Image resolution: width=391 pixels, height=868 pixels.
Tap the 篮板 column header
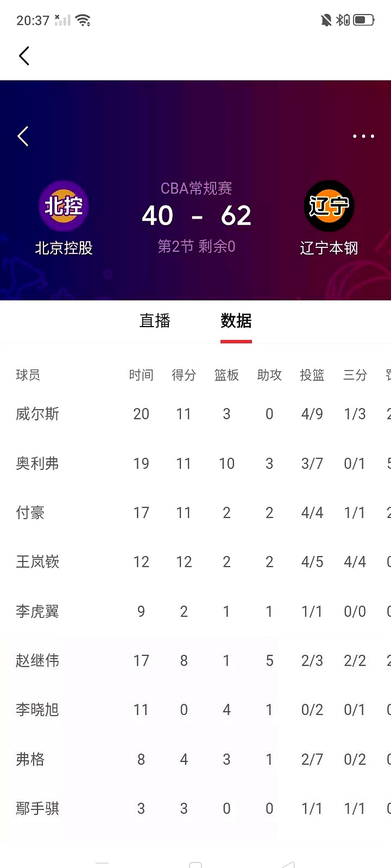pos(226,374)
